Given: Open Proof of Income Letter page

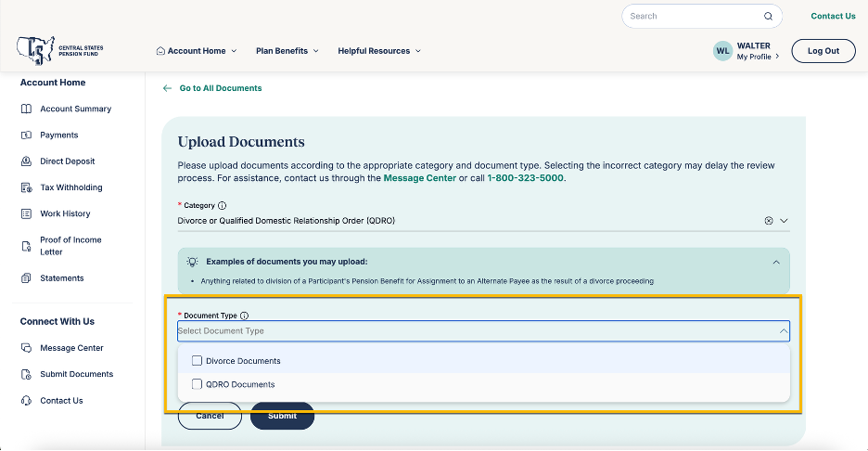Looking at the screenshot, I should [x=70, y=246].
